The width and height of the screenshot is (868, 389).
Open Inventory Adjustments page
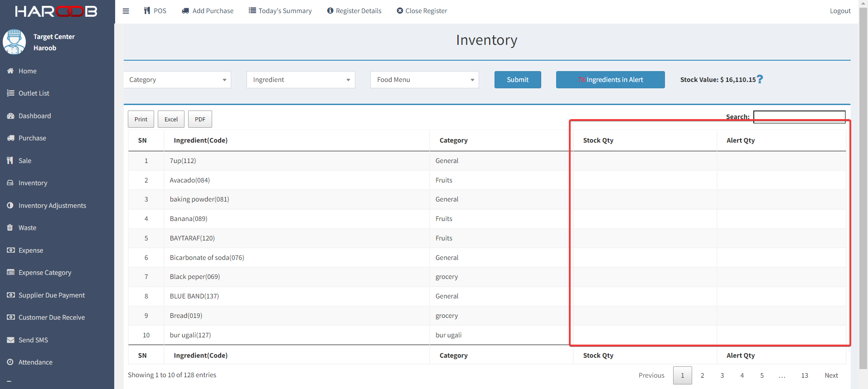[x=52, y=206]
